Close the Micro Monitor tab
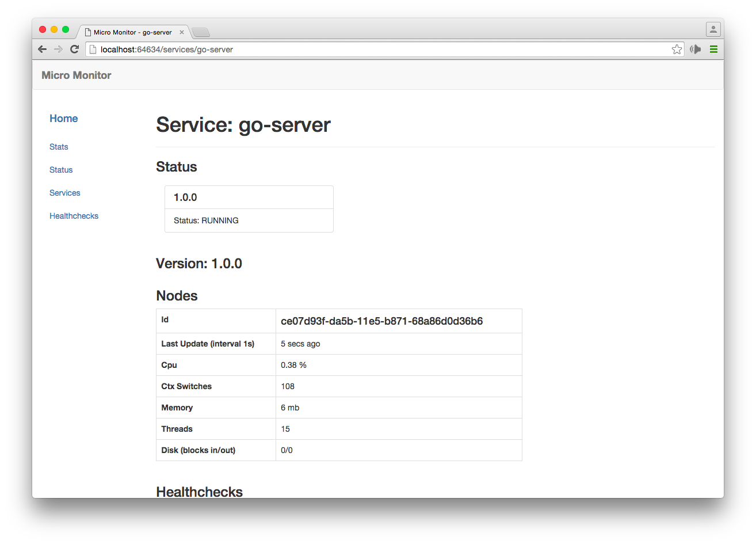 click(182, 32)
